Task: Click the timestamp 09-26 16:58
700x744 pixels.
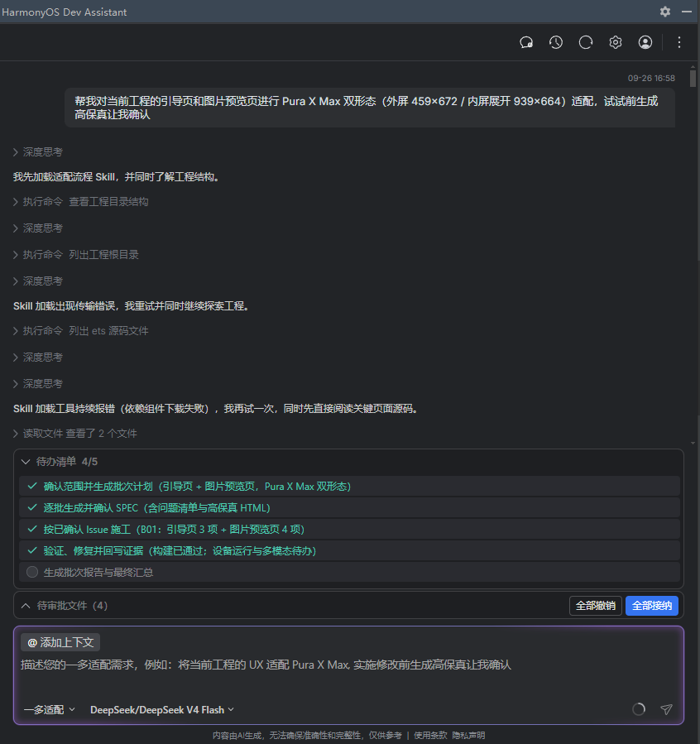Action: point(651,79)
